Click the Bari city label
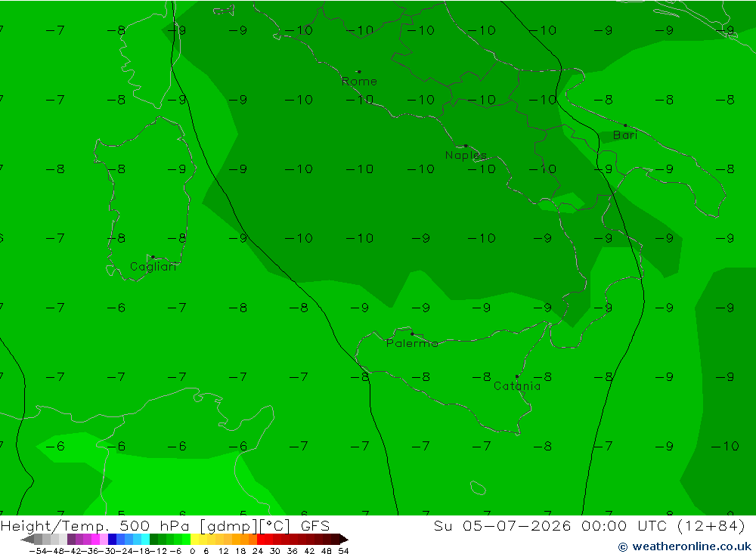 tap(625, 135)
